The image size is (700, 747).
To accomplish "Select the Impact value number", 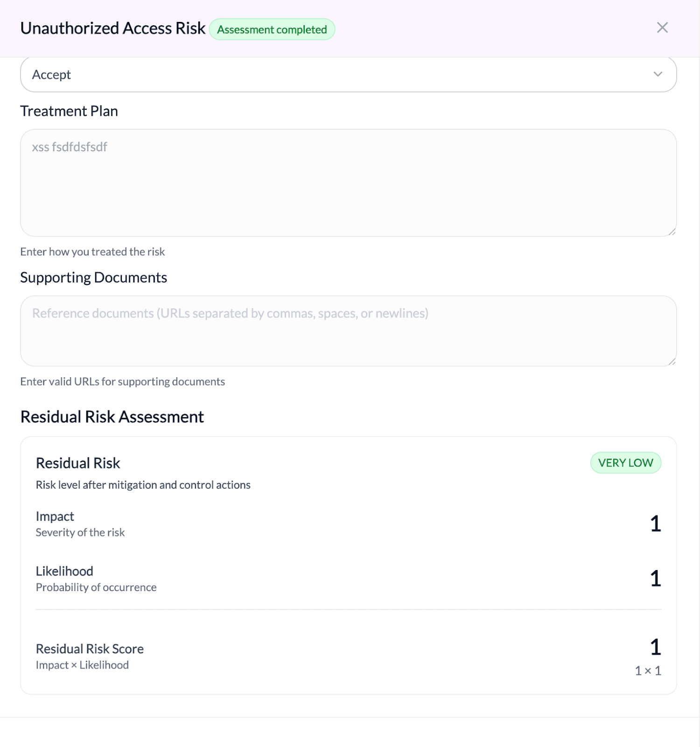I will 655,524.
